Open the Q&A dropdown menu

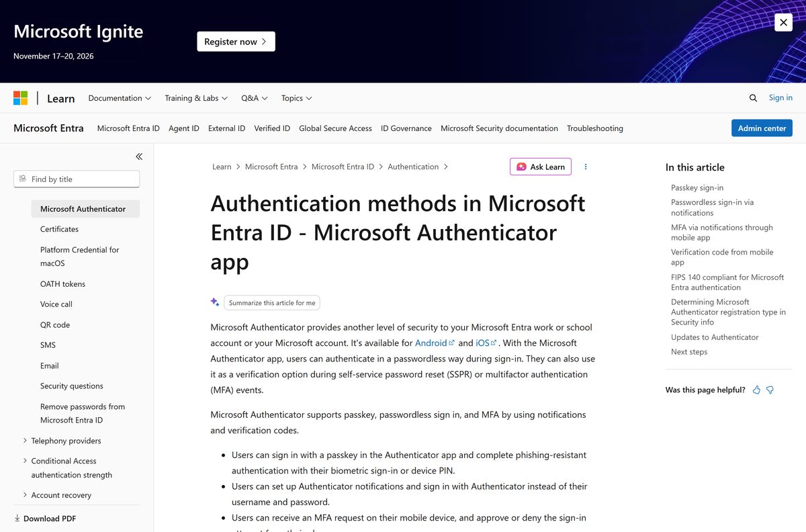(x=255, y=98)
